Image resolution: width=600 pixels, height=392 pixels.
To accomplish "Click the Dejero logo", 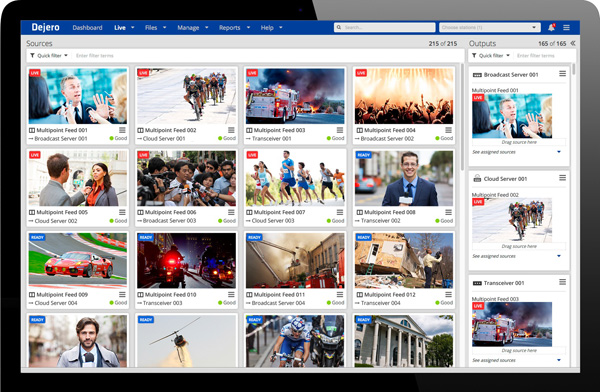I will coord(46,27).
